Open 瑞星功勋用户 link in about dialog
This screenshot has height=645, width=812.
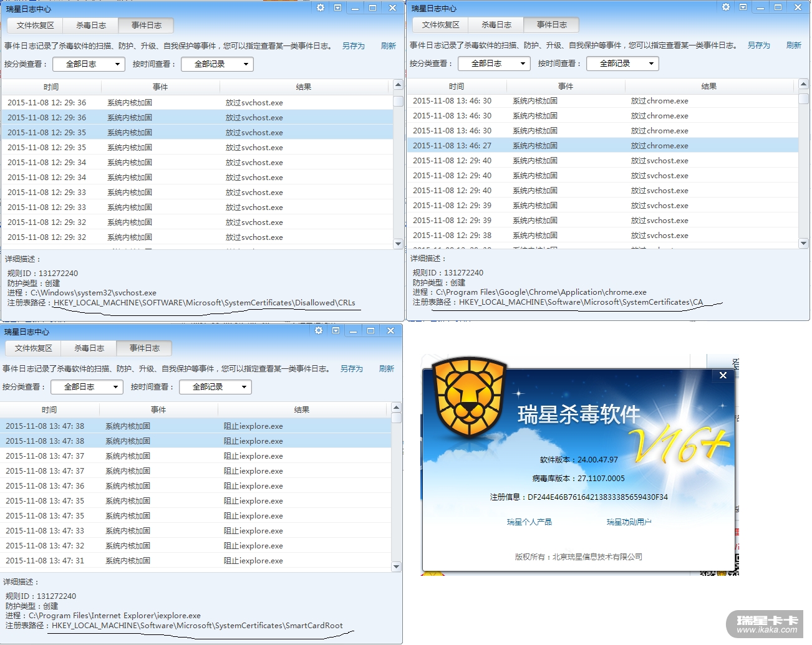629,522
